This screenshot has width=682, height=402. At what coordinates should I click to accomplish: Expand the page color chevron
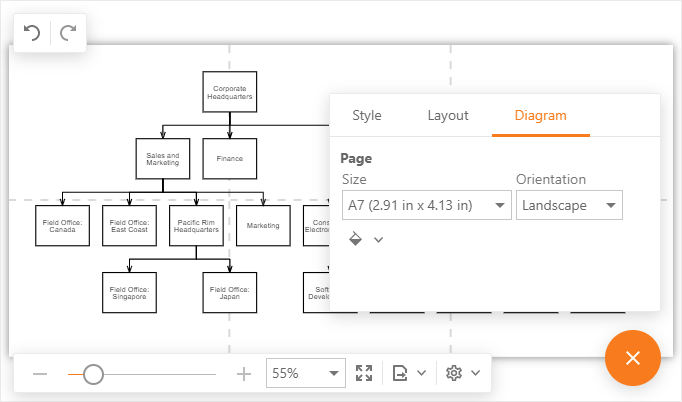click(x=378, y=240)
